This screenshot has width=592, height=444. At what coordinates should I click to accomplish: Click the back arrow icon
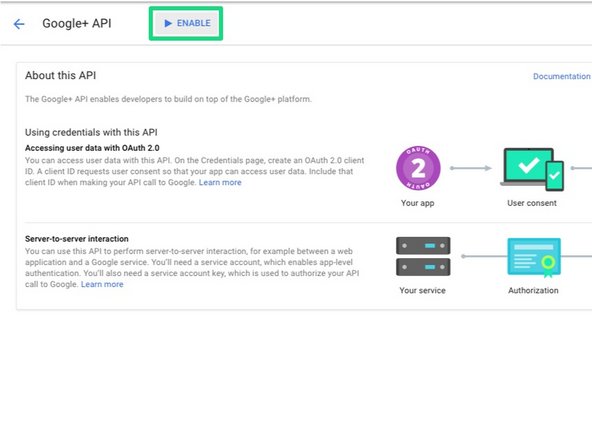point(19,24)
